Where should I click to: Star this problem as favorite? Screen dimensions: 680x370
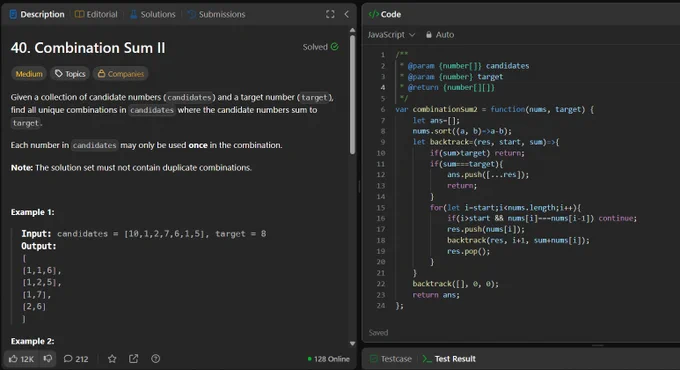tap(112, 359)
